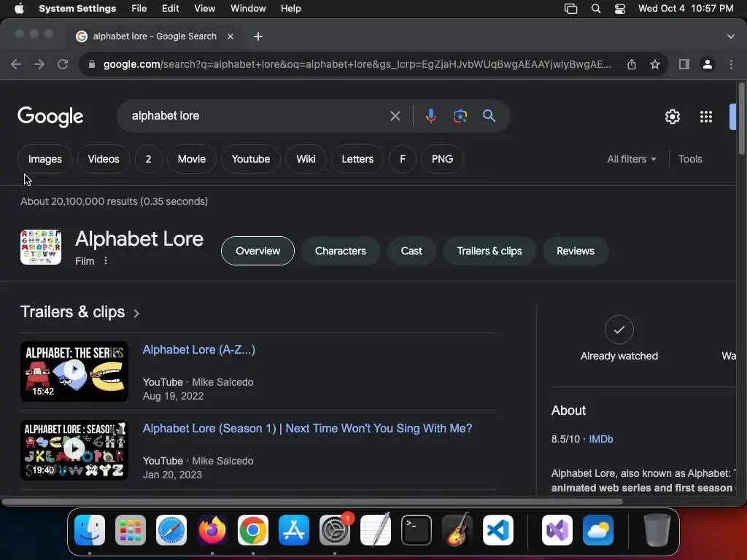
Task: Open more options next to Film
Action: click(106, 261)
